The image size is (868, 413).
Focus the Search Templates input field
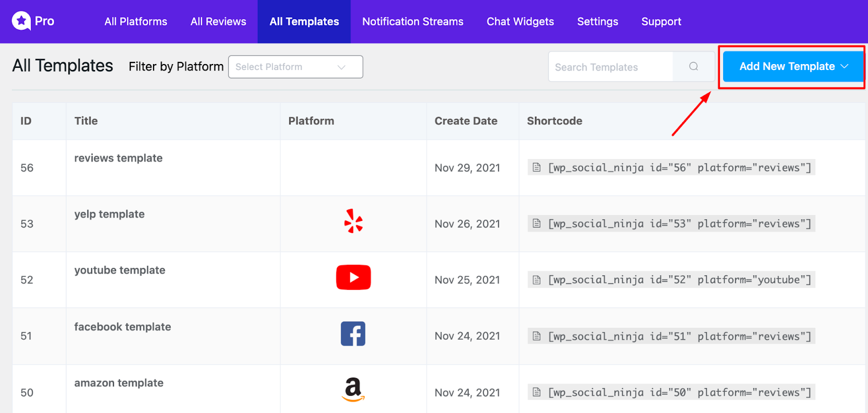point(610,67)
